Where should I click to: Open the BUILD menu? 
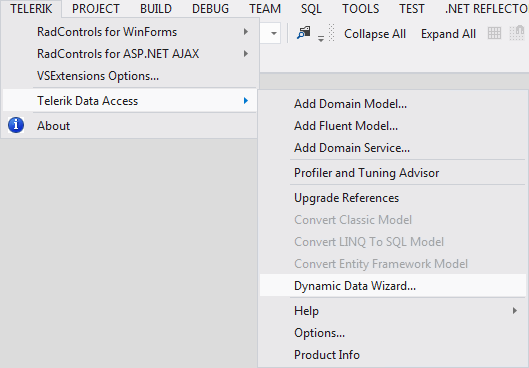(156, 9)
